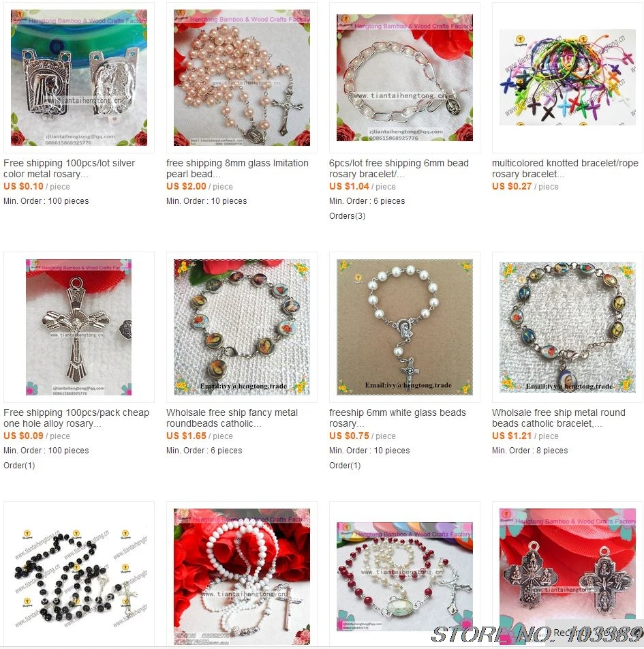
Task: Open 'multicolored knotted bracelet/rope rosary bracelet' title
Action: coord(565,168)
